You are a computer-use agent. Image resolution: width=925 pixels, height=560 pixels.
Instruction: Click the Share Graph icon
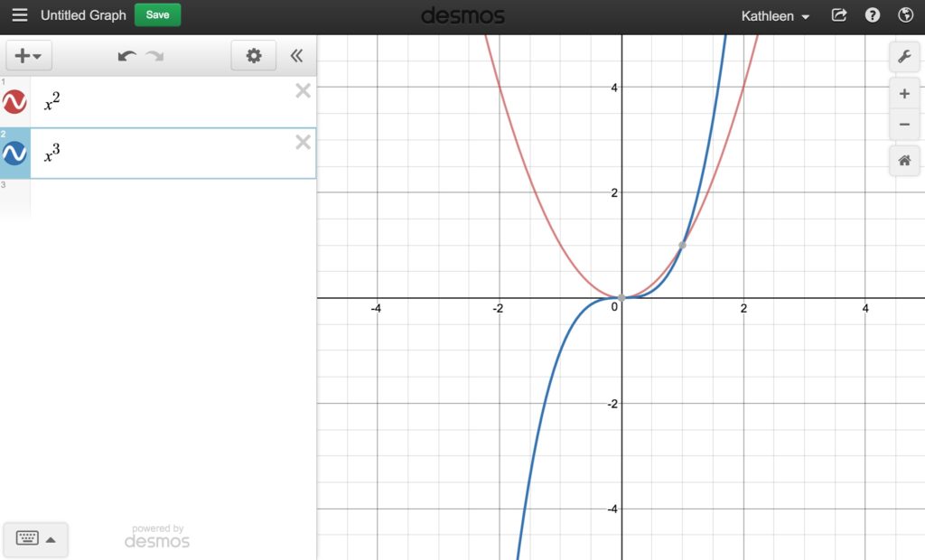(x=839, y=15)
